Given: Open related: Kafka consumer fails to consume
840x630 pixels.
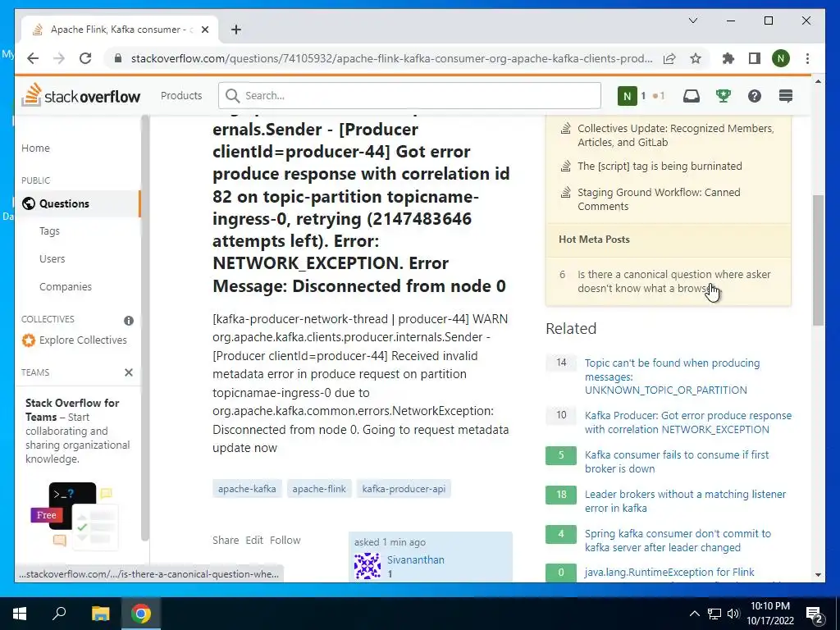Looking at the screenshot, I should pyautogui.click(x=677, y=461).
